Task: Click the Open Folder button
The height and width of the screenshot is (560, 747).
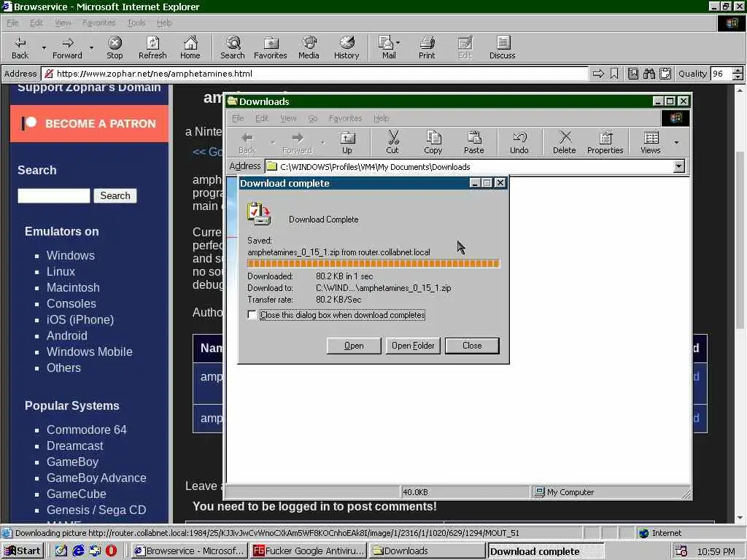Action: 413,346
